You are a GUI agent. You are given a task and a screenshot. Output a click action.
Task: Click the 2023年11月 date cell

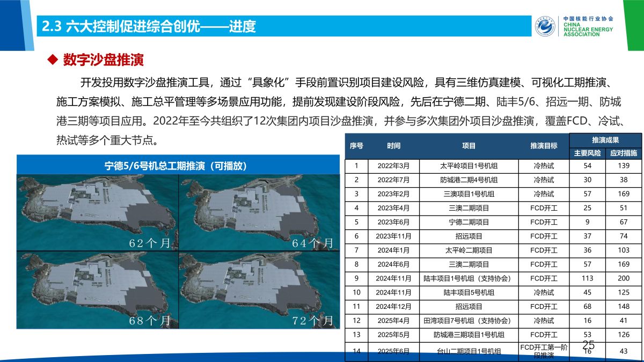[393, 236]
